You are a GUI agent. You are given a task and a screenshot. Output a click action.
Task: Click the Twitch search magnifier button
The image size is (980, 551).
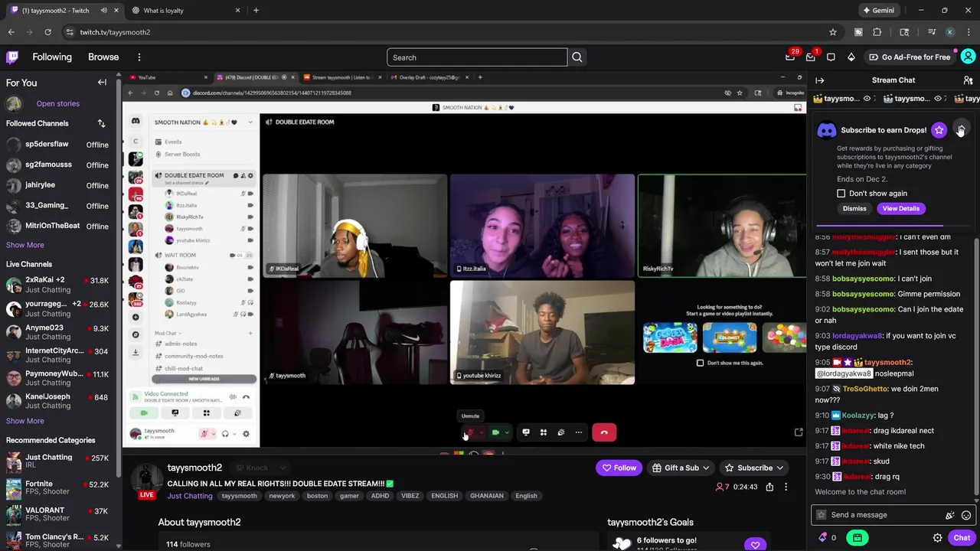[577, 57]
